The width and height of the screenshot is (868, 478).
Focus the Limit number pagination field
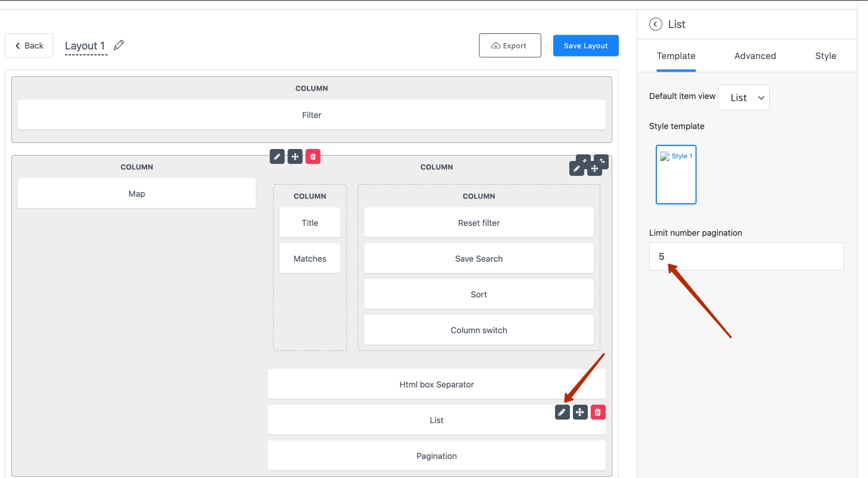coord(746,256)
